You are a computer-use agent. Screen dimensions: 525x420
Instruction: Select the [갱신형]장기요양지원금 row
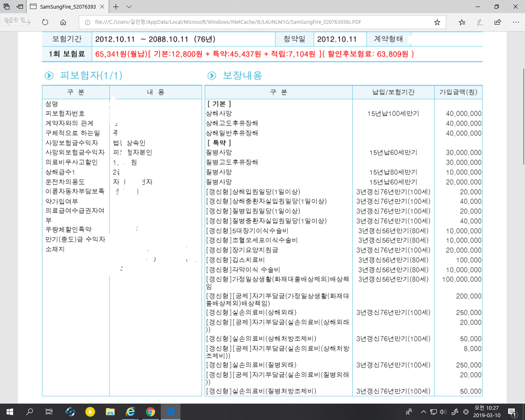(x=344, y=250)
